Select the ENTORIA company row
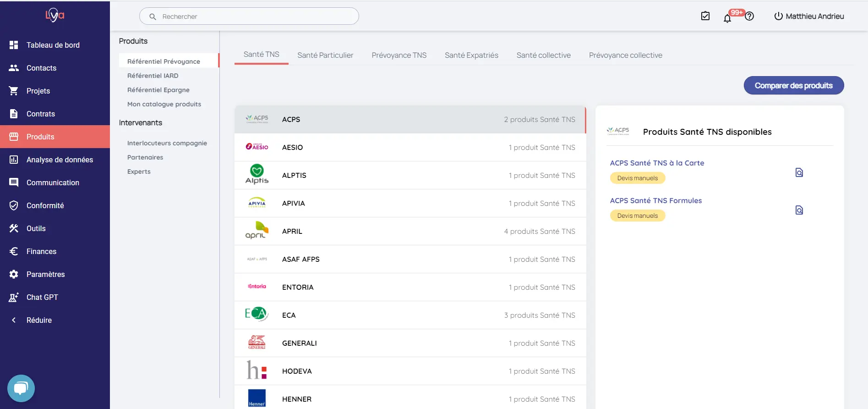The width and height of the screenshot is (868, 409). point(410,287)
